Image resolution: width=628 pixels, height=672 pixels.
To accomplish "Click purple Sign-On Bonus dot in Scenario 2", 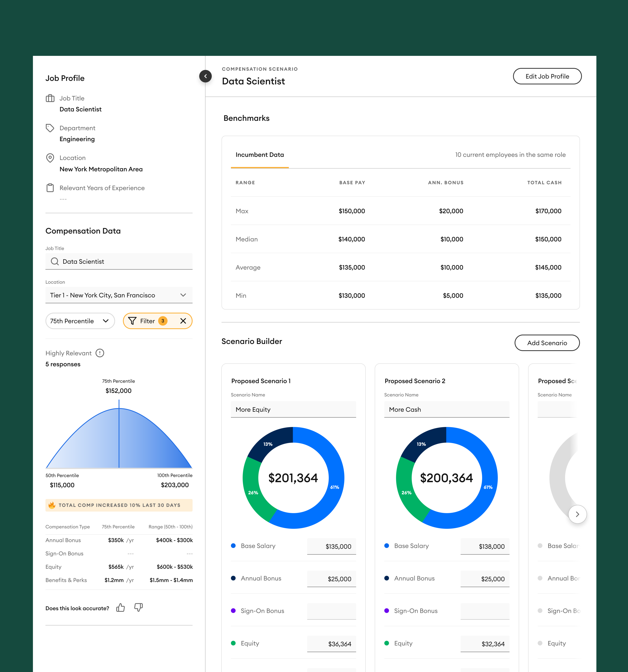I will (387, 610).
